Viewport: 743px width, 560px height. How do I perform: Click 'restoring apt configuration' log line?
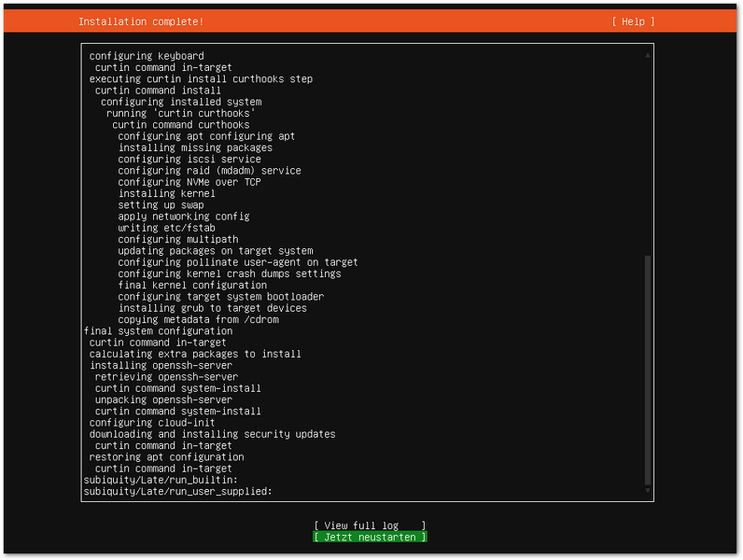tap(166, 456)
